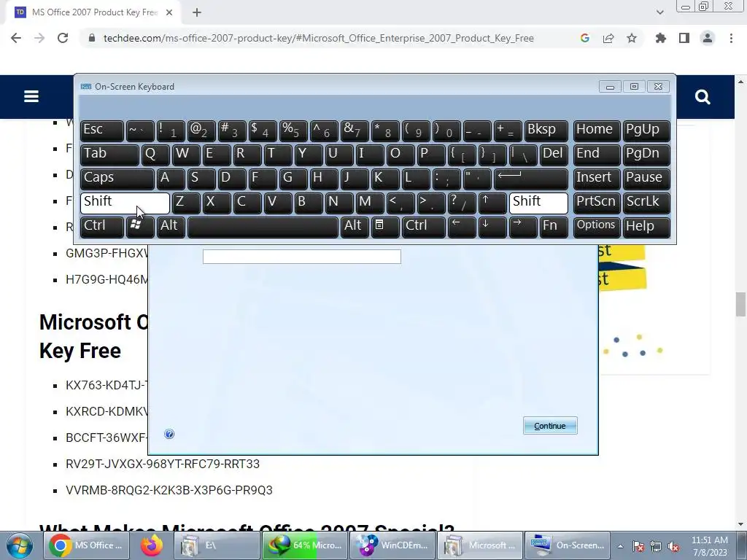747x560 pixels.
Task: Click the Windows logo key
Action: 140,227
